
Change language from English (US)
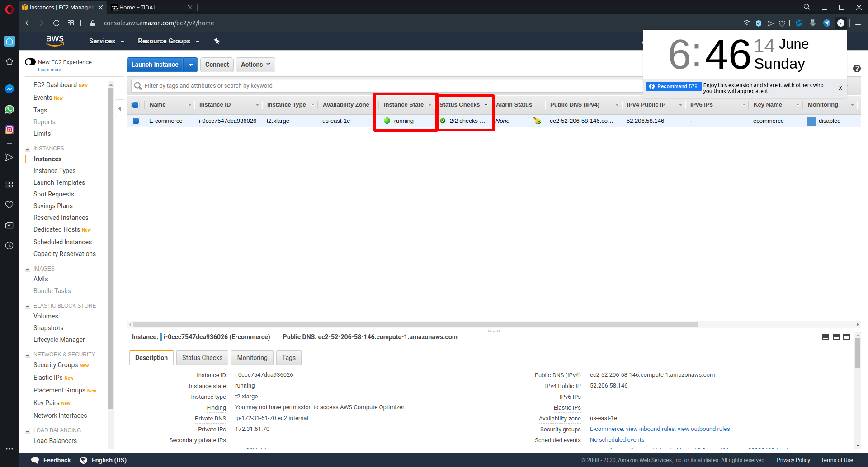104,460
